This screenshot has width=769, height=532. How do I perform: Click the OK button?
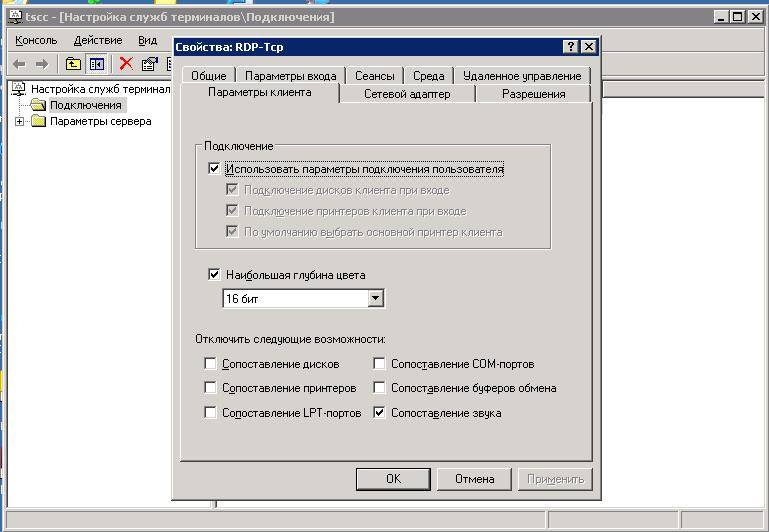pyautogui.click(x=393, y=479)
